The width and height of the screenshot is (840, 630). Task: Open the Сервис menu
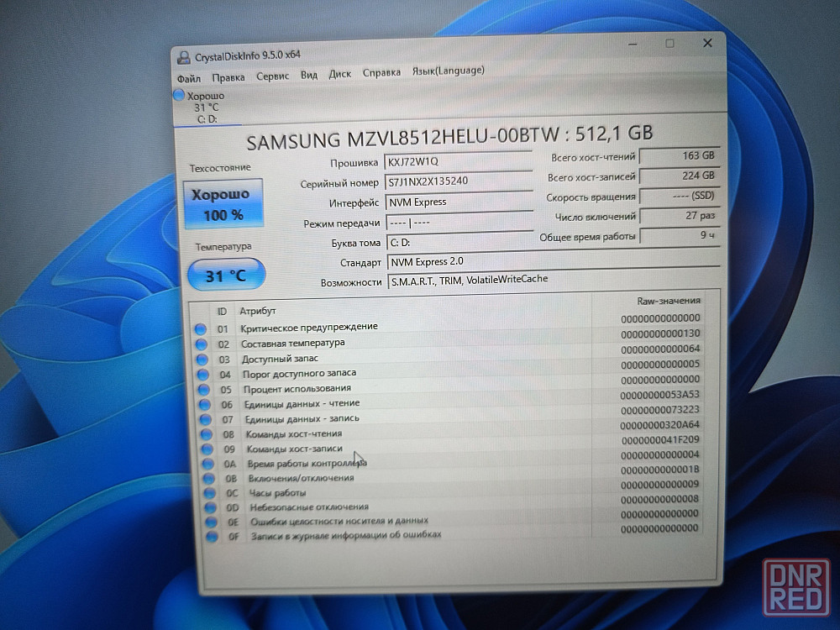coord(272,76)
